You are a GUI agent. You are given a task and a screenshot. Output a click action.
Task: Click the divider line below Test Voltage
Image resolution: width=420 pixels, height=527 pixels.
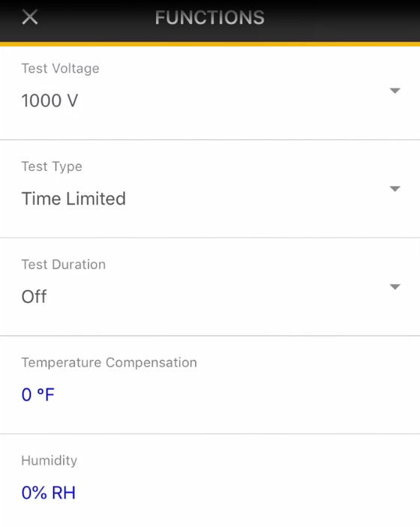[210, 139]
